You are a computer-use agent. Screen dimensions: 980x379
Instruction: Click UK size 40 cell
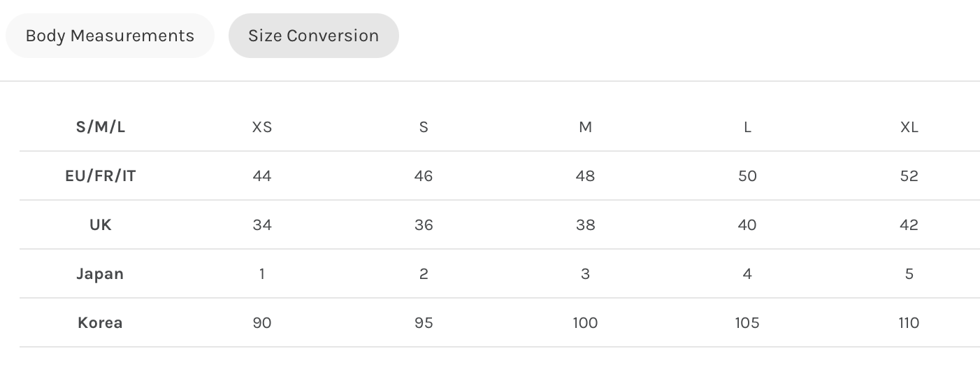(747, 224)
